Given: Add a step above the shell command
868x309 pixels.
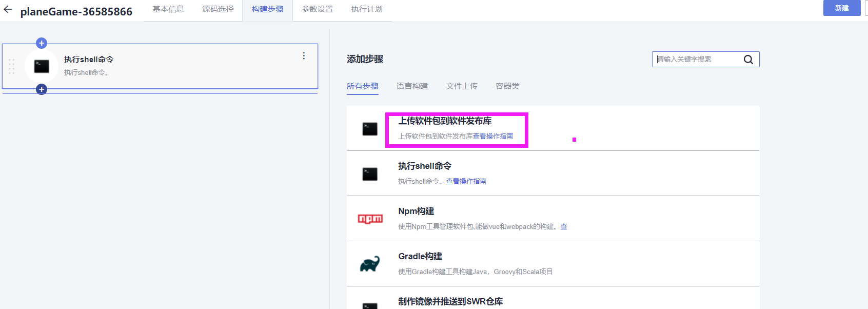Looking at the screenshot, I should coord(42,43).
